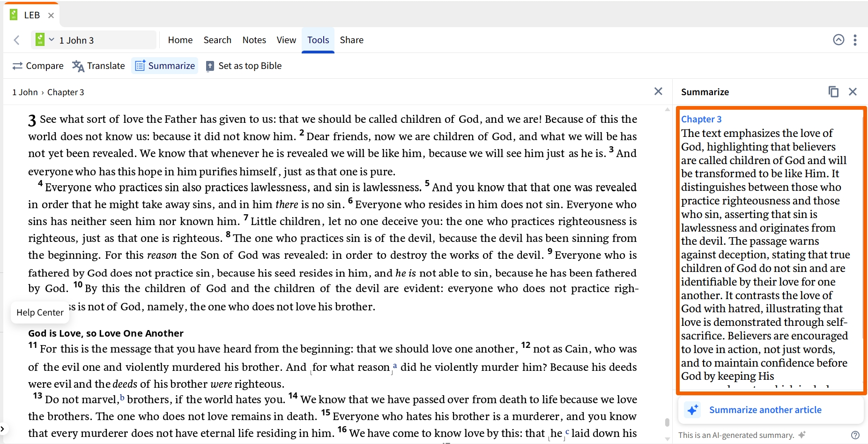Image resolution: width=868 pixels, height=444 pixels.
Task: Click Summarize another article button
Action: [x=771, y=410]
